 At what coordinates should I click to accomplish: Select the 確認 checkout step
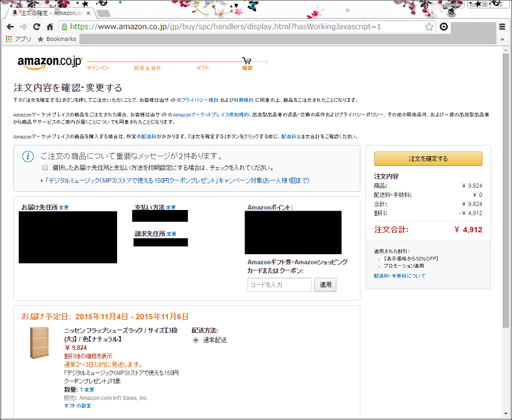247,68
